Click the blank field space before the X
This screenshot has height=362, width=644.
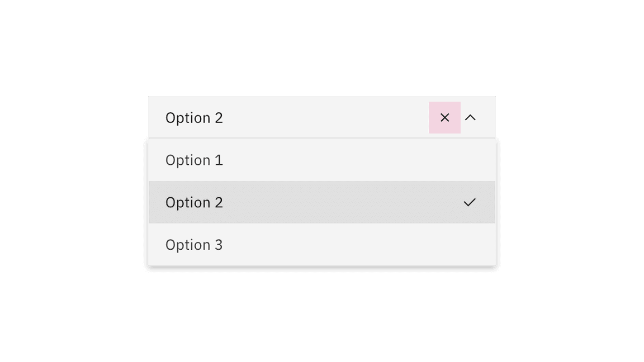click(335, 117)
